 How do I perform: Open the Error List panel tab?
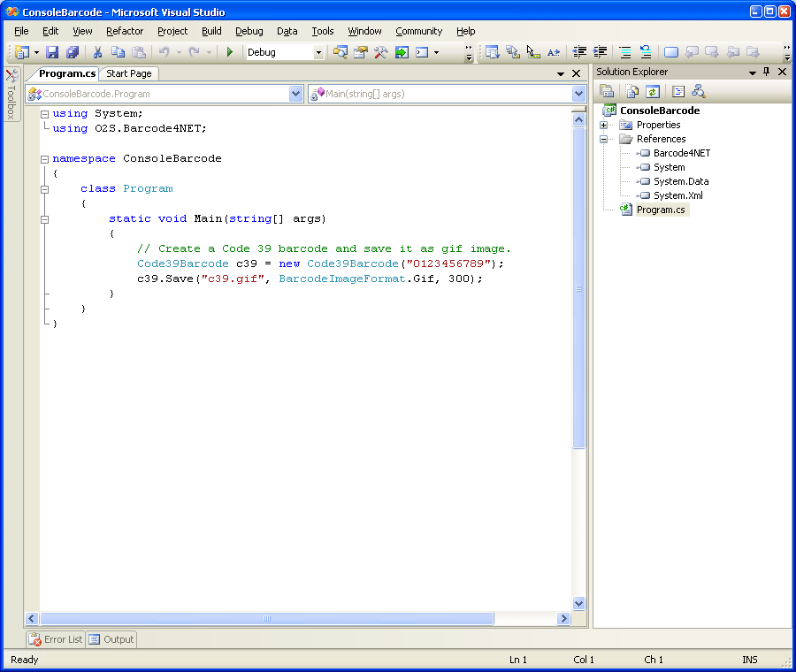(56, 639)
